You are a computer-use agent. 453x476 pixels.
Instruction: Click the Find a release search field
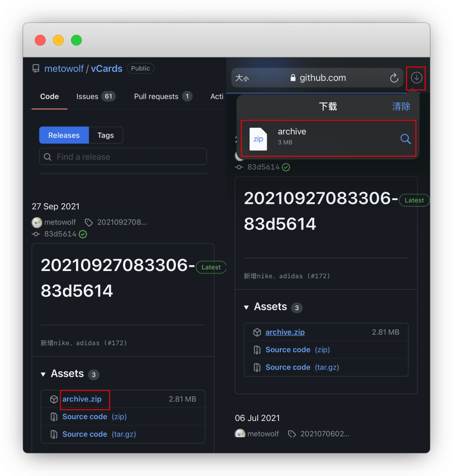pos(123,157)
